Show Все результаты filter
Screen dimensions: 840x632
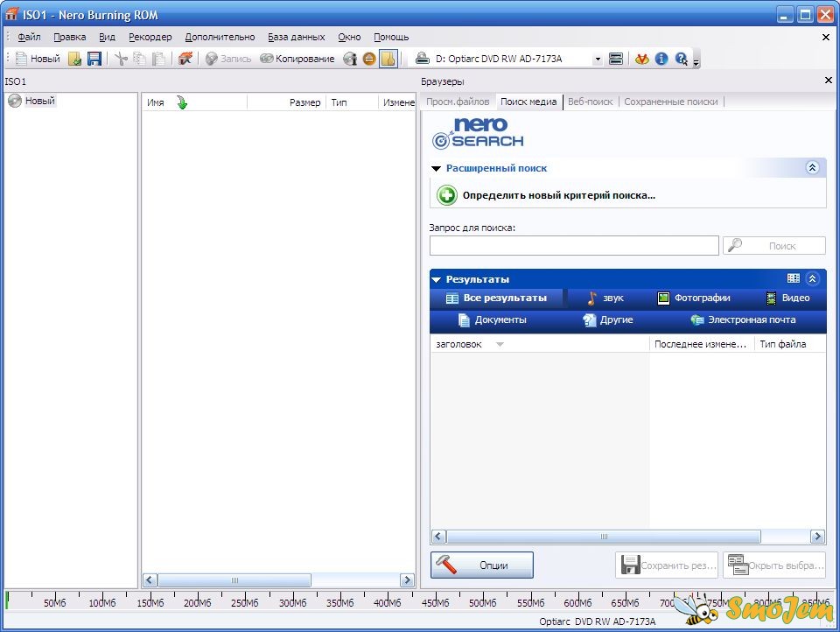pos(497,298)
